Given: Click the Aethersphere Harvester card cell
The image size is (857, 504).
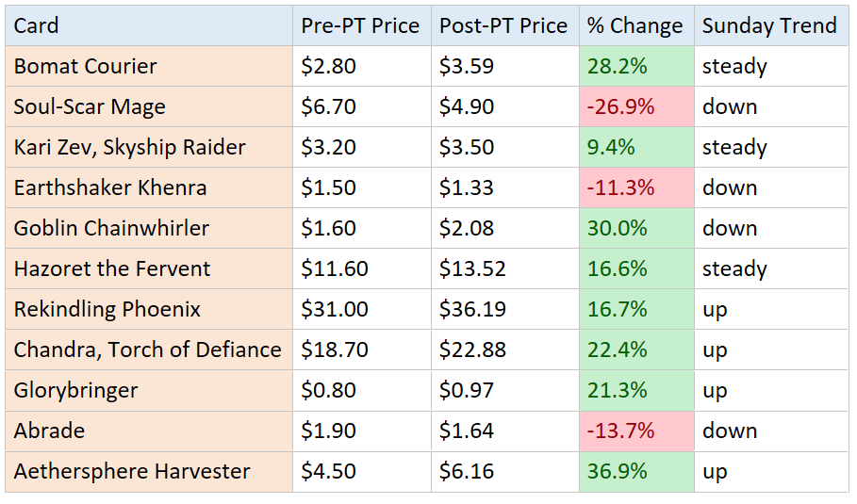Looking at the screenshot, I should (x=148, y=472).
